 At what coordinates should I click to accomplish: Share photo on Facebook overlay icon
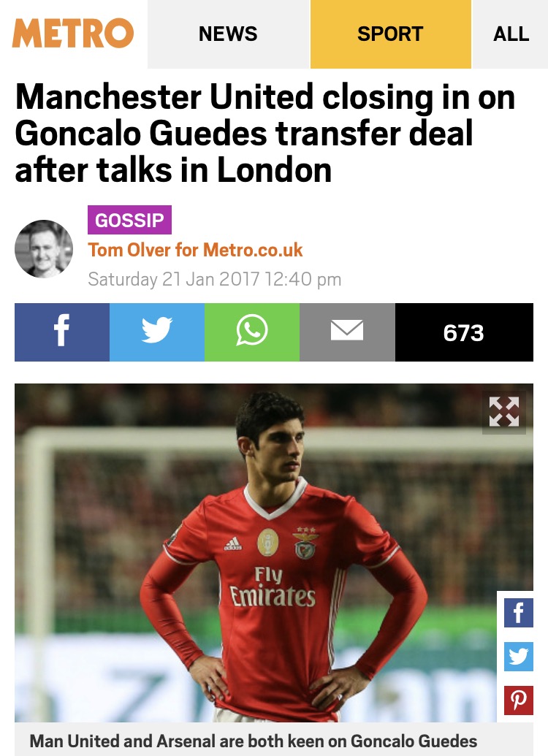[519, 613]
